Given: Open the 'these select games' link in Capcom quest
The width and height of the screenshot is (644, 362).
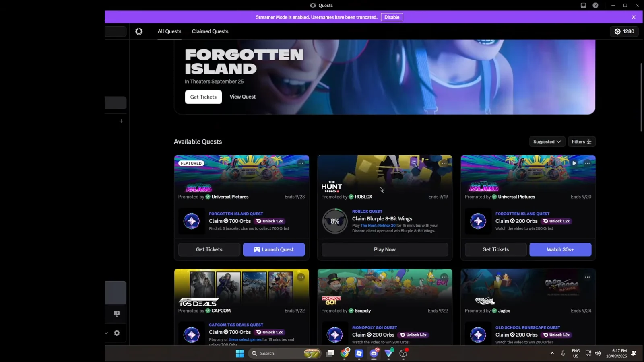Looking at the screenshot, I should point(245,339).
